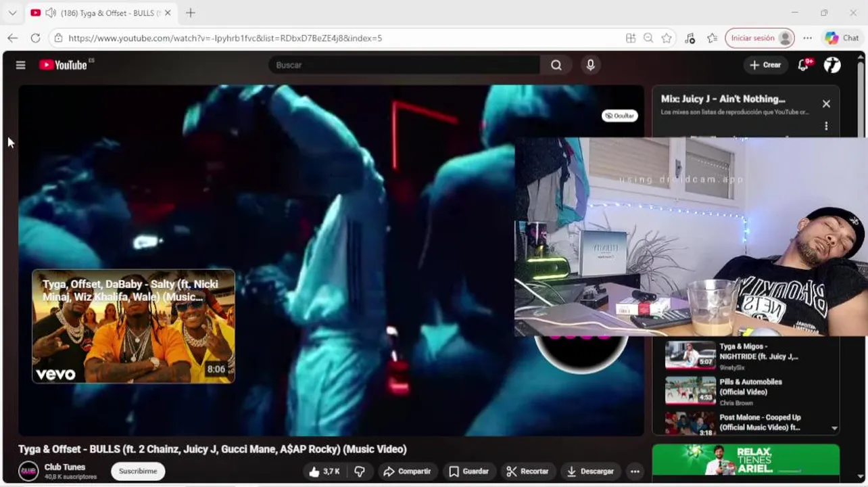Image resolution: width=868 pixels, height=487 pixels.
Task: Share the video with Compartir
Action: click(408, 471)
